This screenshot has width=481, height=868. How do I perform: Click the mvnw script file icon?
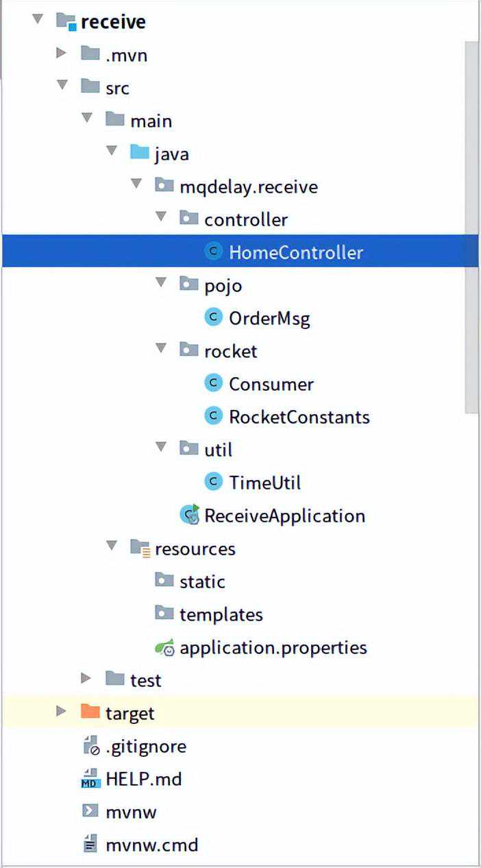[90, 812]
